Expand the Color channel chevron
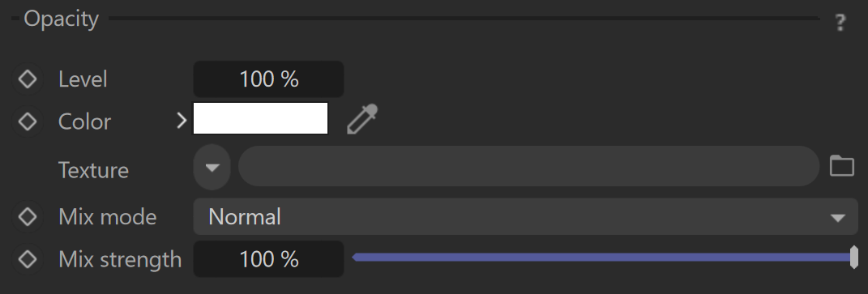This screenshot has height=294, width=868. coord(182,120)
